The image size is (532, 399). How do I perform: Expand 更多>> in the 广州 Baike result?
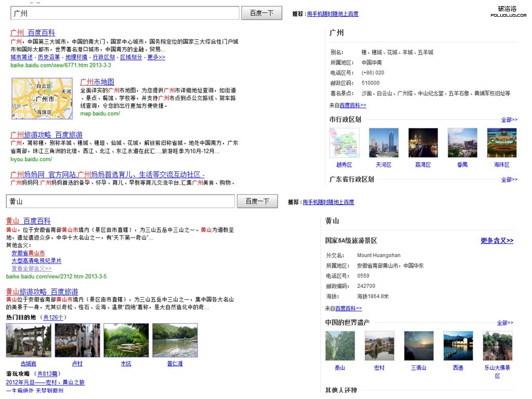click(x=156, y=57)
